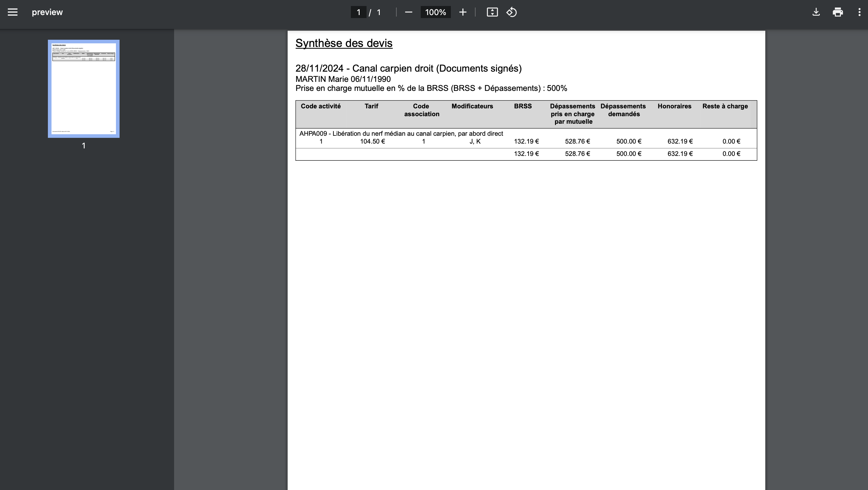Click the thumbnail page label 1
Image resolution: width=868 pixels, height=490 pixels.
[83, 146]
